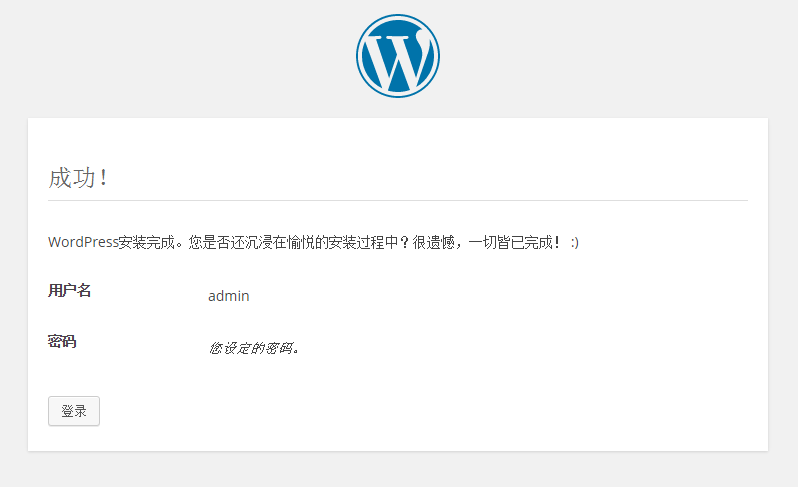Click the admin username value

(x=229, y=296)
